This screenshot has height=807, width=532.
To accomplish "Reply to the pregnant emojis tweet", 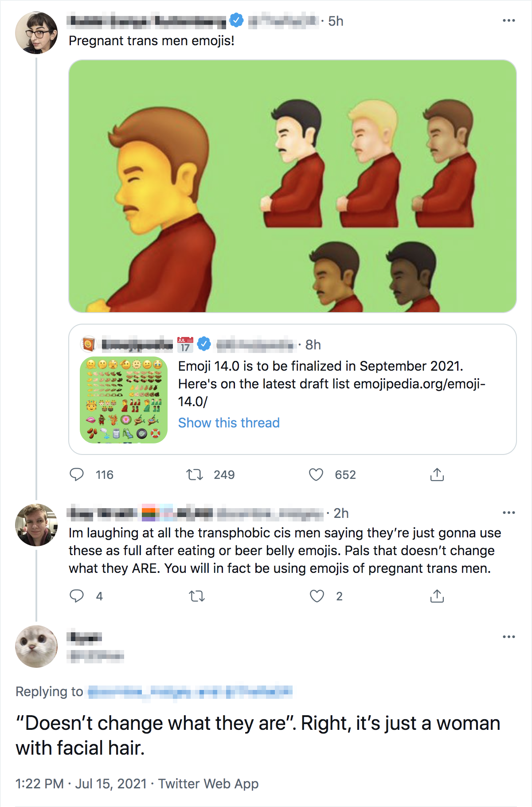I will pyautogui.click(x=77, y=474).
